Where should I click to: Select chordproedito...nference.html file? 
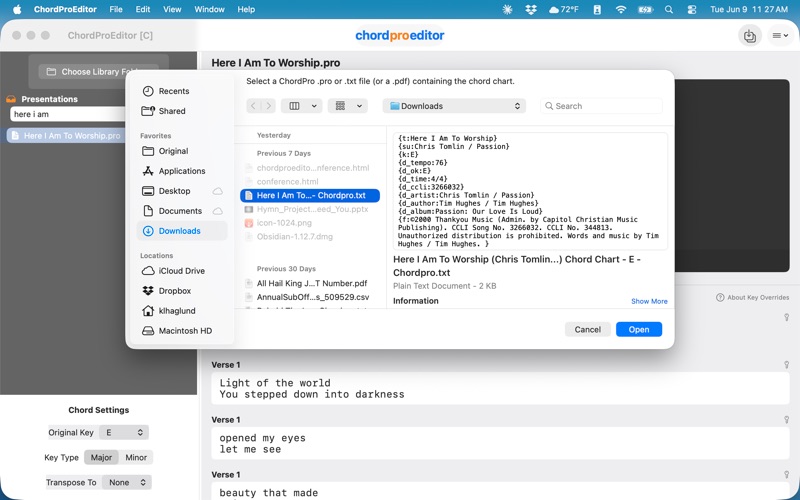(310, 168)
